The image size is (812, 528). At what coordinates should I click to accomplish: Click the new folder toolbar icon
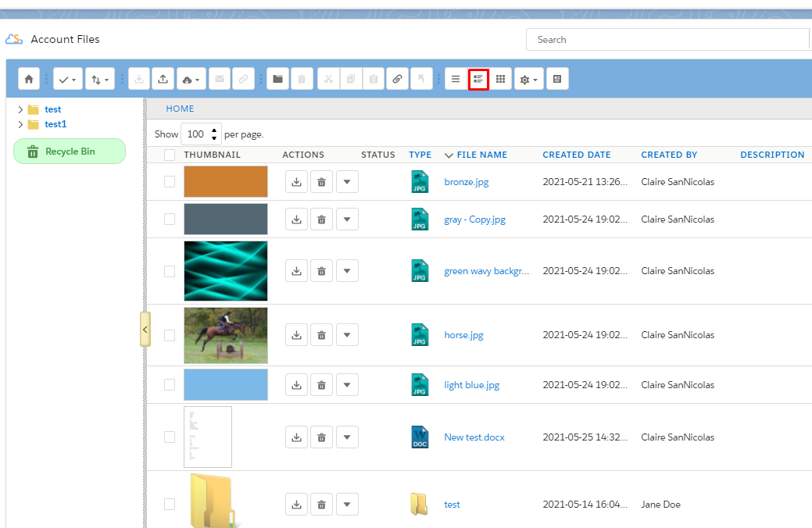277,79
